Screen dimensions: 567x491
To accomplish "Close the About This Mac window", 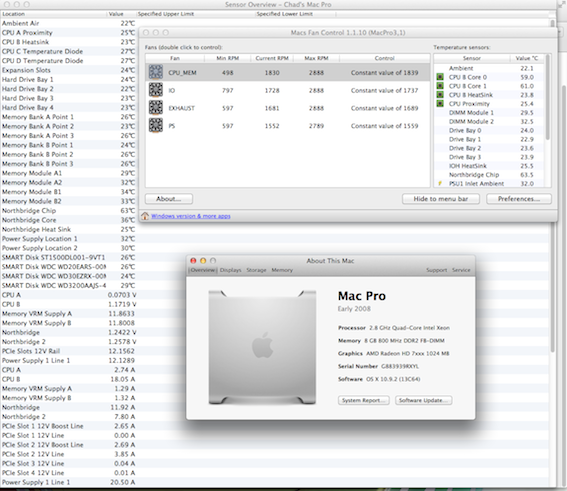I will click(x=193, y=261).
